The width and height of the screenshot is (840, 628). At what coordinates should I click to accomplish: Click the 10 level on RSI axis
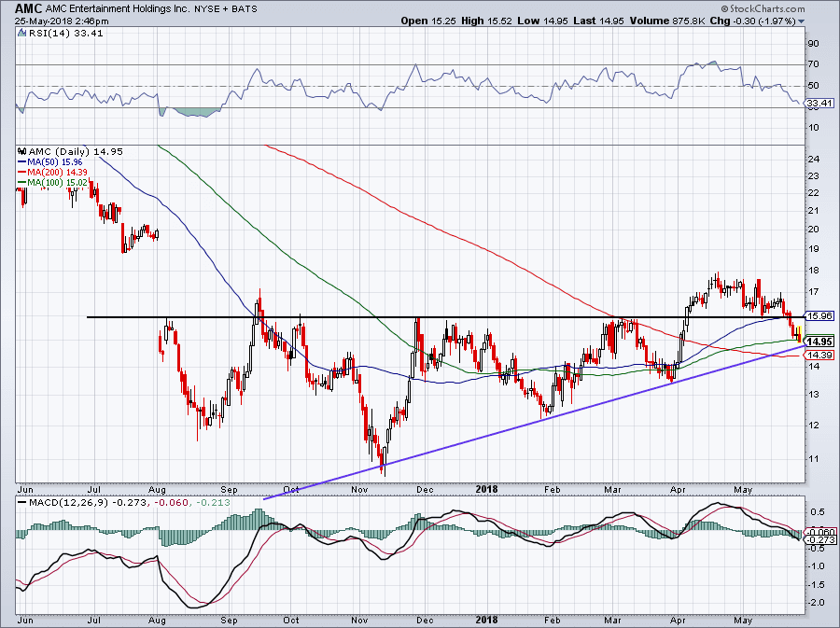[x=813, y=128]
